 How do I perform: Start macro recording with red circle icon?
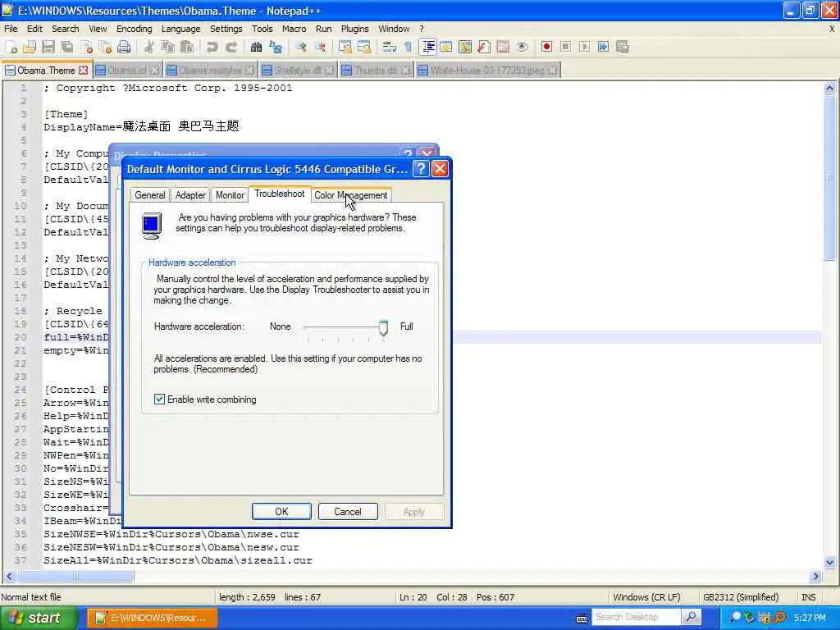[546, 47]
